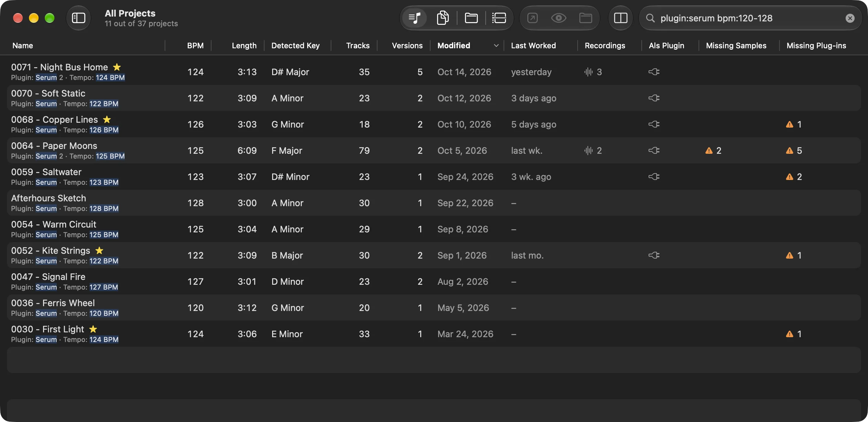The width and height of the screenshot is (868, 422).
Task: Click the Als Plugin icon for Night Bus Home
Action: point(654,72)
